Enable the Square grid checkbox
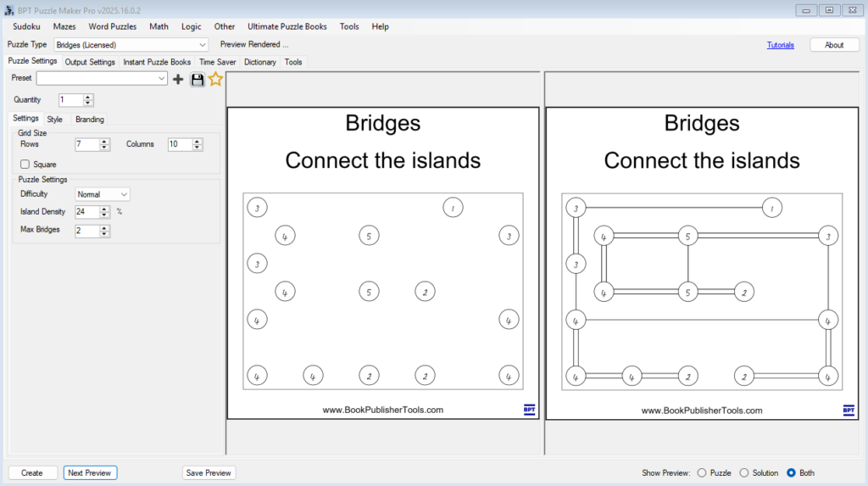 coord(25,165)
